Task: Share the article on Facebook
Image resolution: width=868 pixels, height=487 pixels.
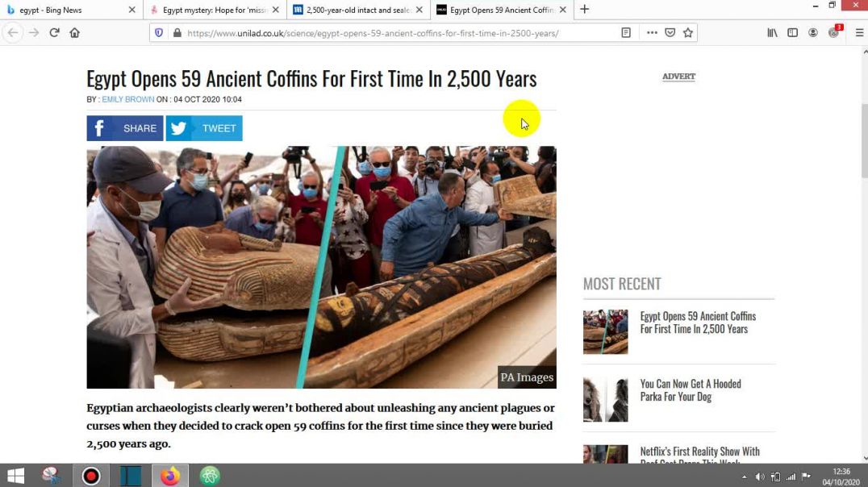Action: 125,128
